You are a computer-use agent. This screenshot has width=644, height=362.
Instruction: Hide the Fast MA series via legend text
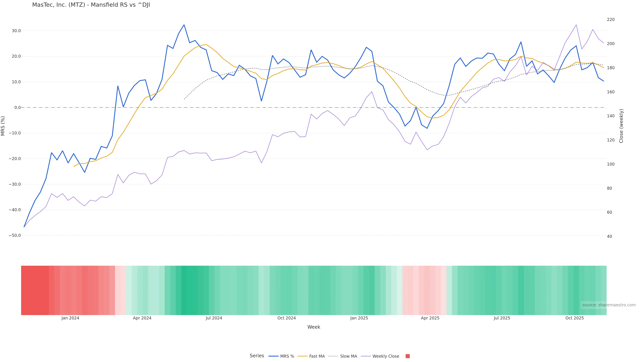[x=317, y=356]
